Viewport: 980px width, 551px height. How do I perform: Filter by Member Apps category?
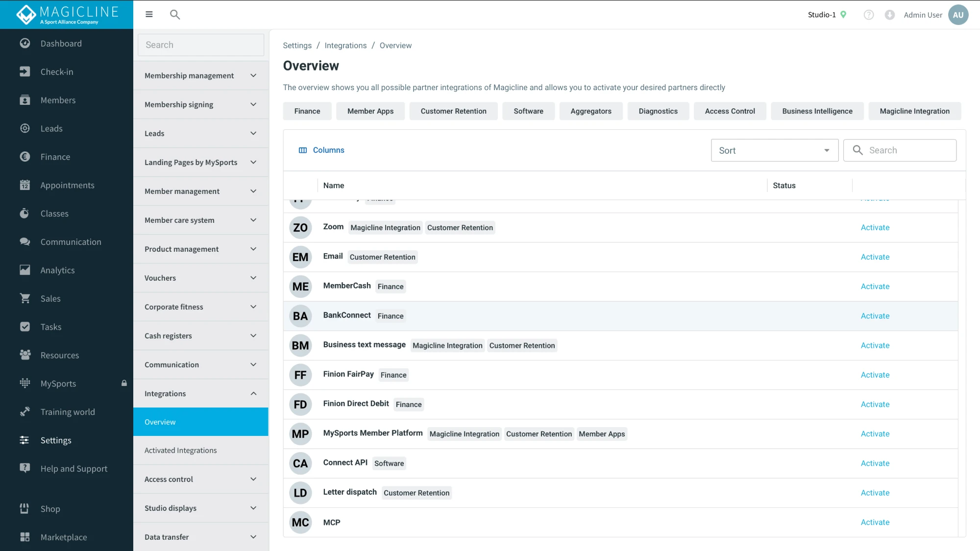[370, 111]
